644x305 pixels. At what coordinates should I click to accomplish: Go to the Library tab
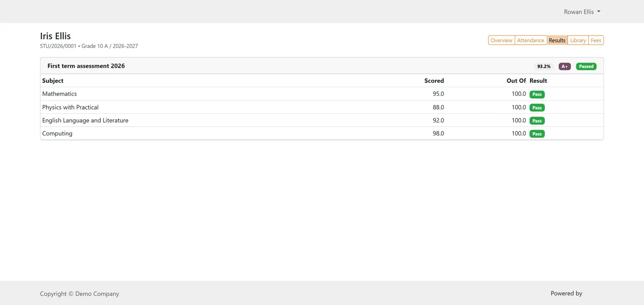pos(578,41)
